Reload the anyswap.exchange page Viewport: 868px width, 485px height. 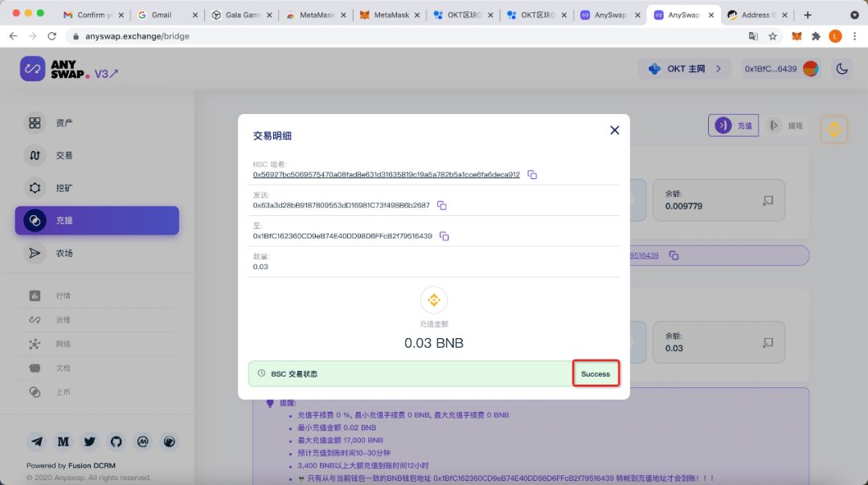(x=52, y=36)
